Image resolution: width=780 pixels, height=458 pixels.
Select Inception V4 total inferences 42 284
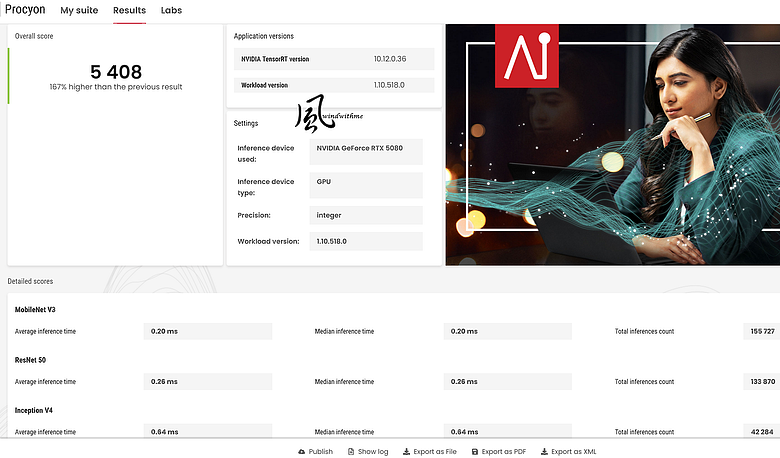pyautogui.click(x=762, y=431)
